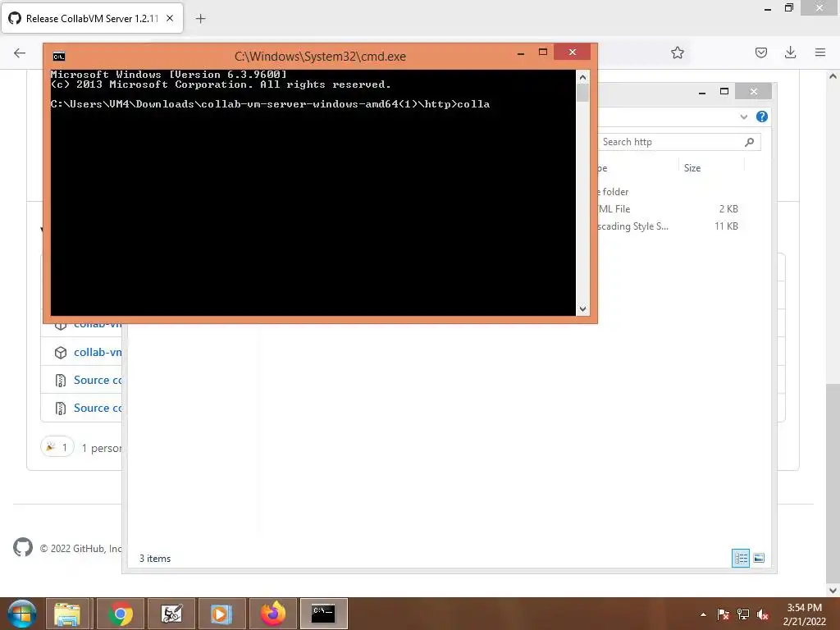The image size is (840, 630).
Task: Expand the Explorer ribbon chevron
Action: click(x=743, y=116)
